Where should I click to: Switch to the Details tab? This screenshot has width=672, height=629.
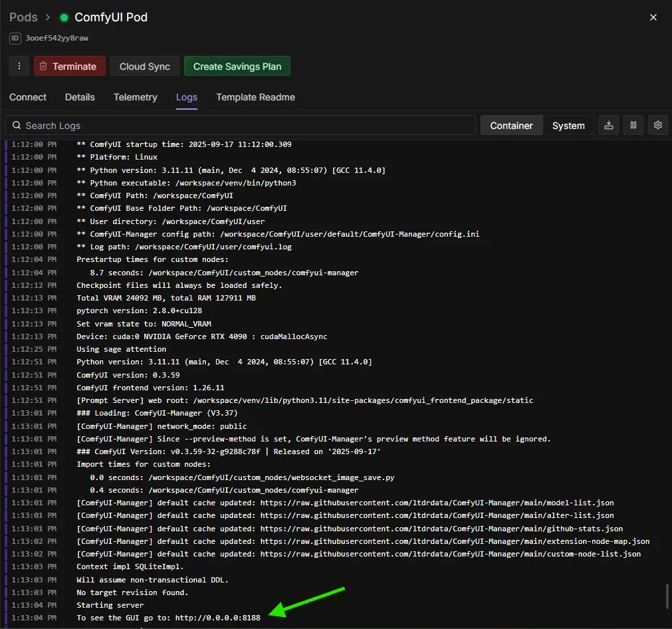(x=80, y=97)
